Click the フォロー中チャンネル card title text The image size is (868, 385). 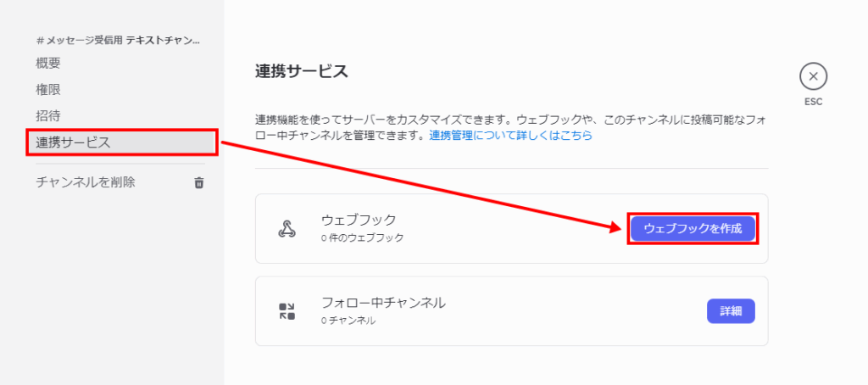coord(383,303)
